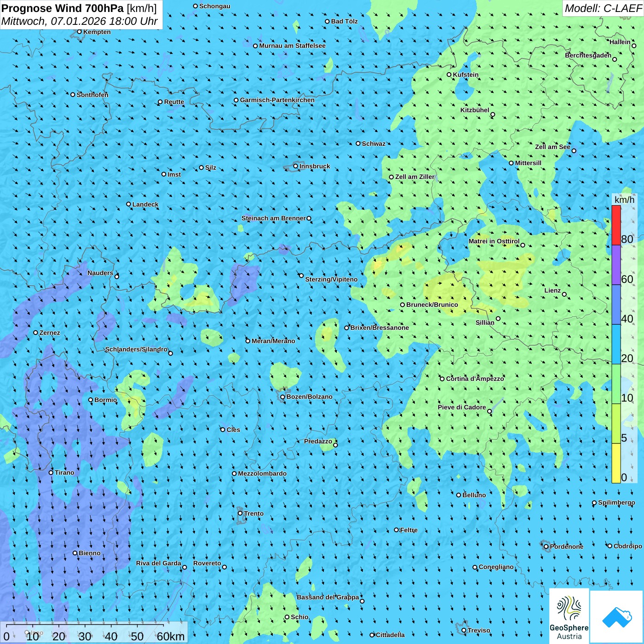Click the 'Hallein' label
644x644 pixels.
pyautogui.click(x=620, y=42)
